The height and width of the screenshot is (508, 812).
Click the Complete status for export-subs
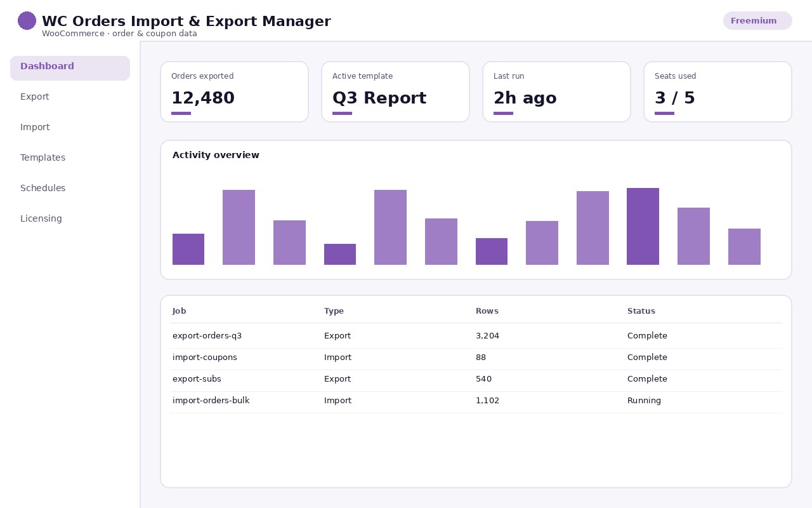647,379
